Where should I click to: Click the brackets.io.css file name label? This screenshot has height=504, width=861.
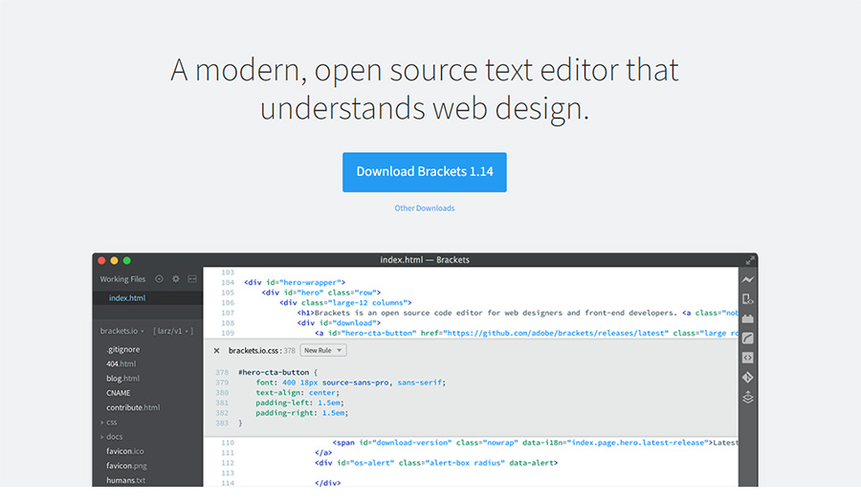point(254,350)
